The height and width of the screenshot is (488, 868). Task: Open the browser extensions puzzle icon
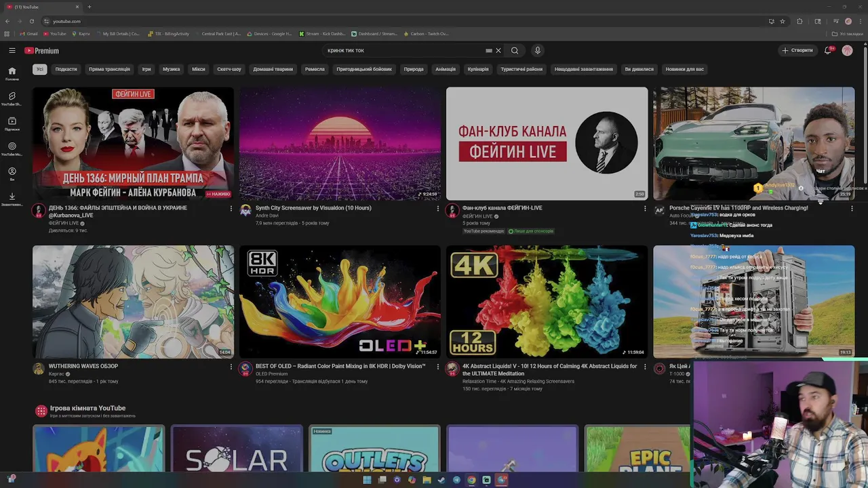click(x=800, y=21)
